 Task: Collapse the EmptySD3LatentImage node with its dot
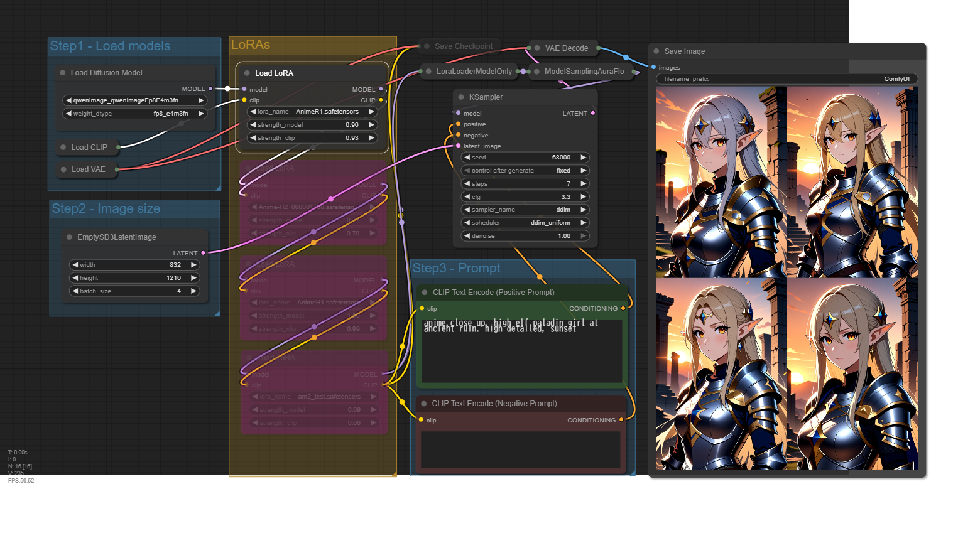pos(69,237)
